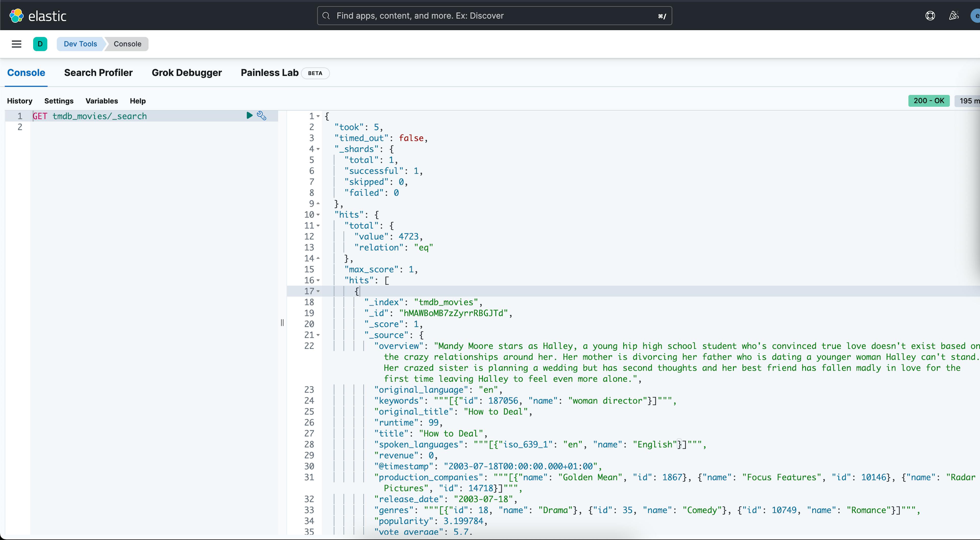Click the user avatar in the header
Viewport: 980px width, 540px height.
[x=976, y=16]
